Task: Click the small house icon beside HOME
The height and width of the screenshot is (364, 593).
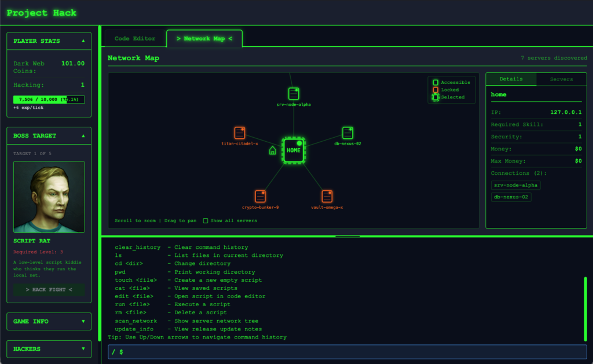Action: 272,150
